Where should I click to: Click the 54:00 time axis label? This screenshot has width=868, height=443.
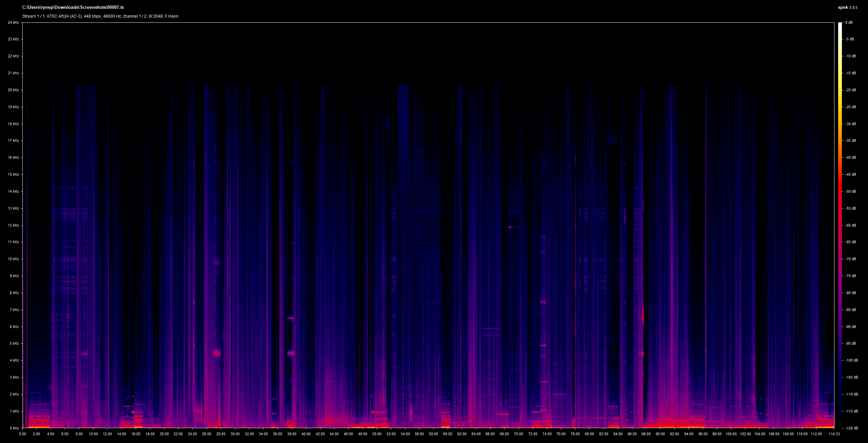(x=405, y=434)
